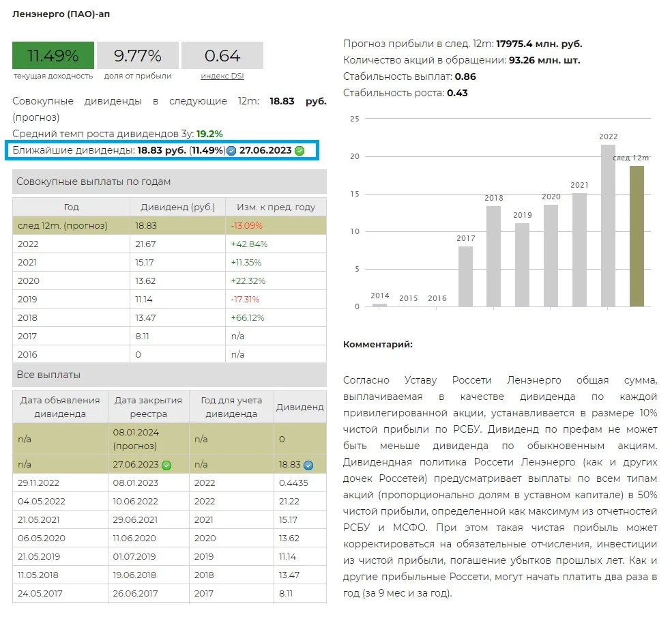
Task: Sort by the Год column header
Action: 71,207
